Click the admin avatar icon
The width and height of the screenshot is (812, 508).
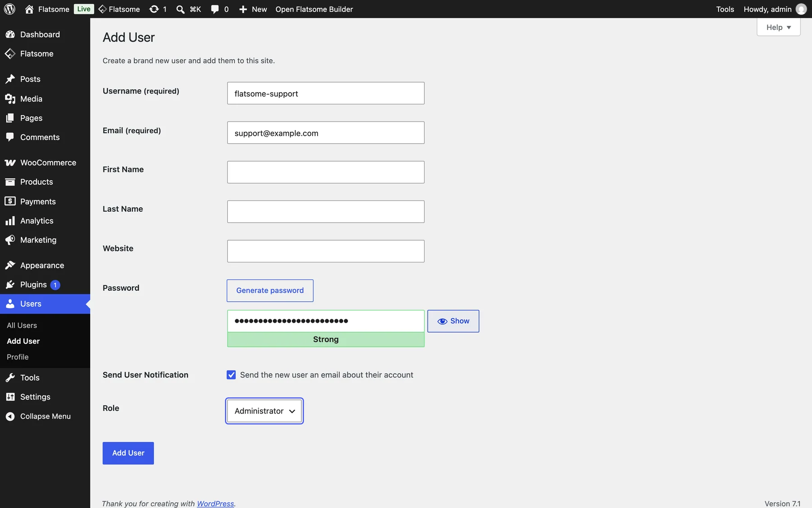801,9
